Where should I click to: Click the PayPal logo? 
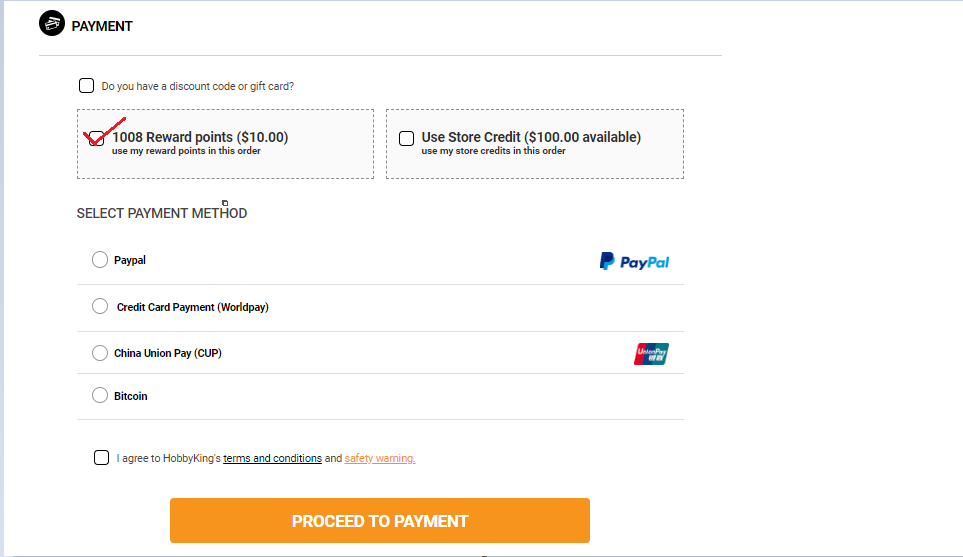634,261
